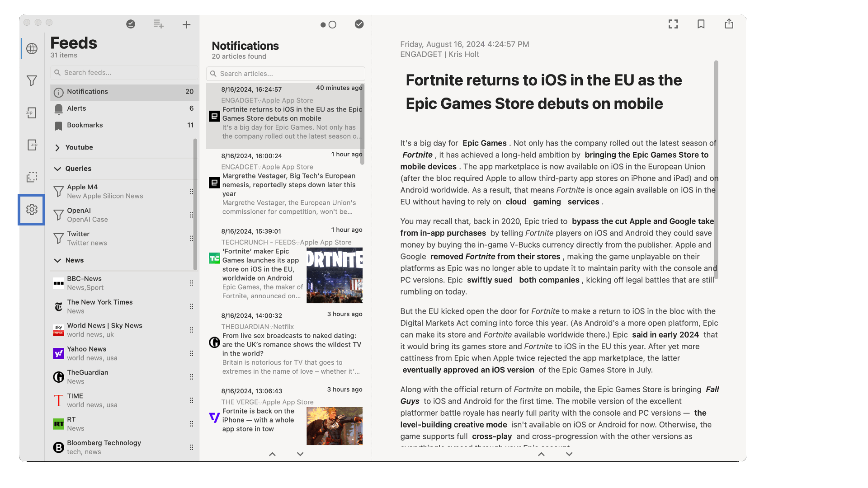Screen dimensions: 868x488
Task: Bookmark the current article
Action: point(701,24)
